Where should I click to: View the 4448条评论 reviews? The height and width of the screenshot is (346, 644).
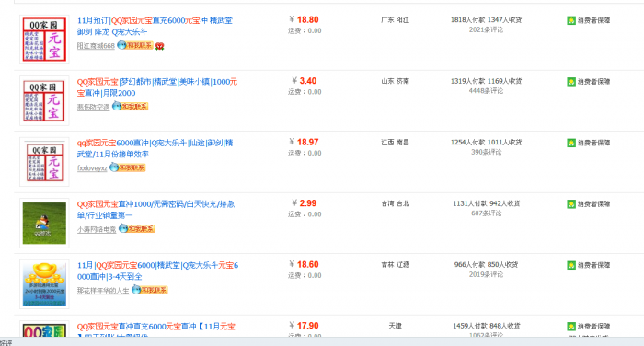[x=487, y=91]
